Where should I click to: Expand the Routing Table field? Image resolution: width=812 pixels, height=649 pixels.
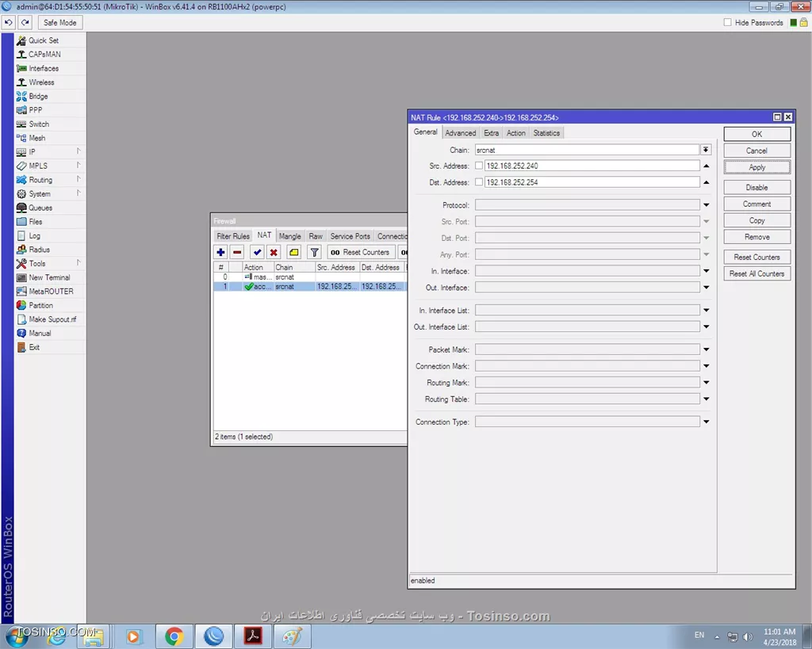[x=707, y=399]
